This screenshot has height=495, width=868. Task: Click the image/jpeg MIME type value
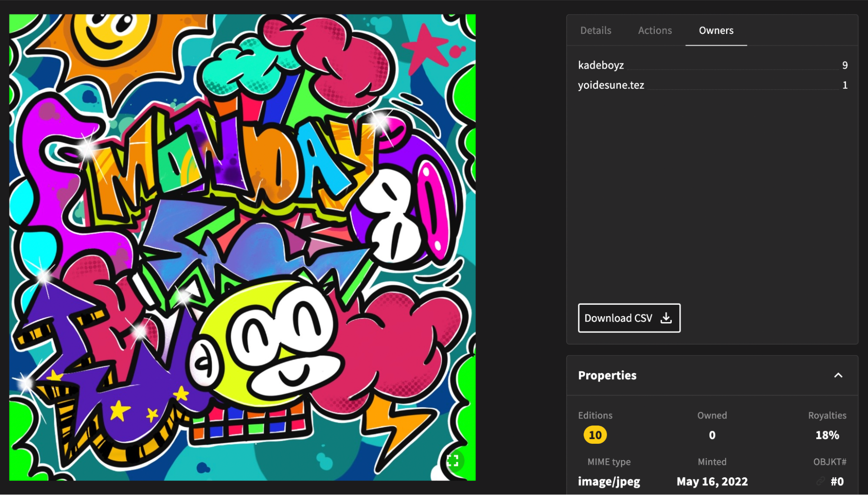pos(609,481)
